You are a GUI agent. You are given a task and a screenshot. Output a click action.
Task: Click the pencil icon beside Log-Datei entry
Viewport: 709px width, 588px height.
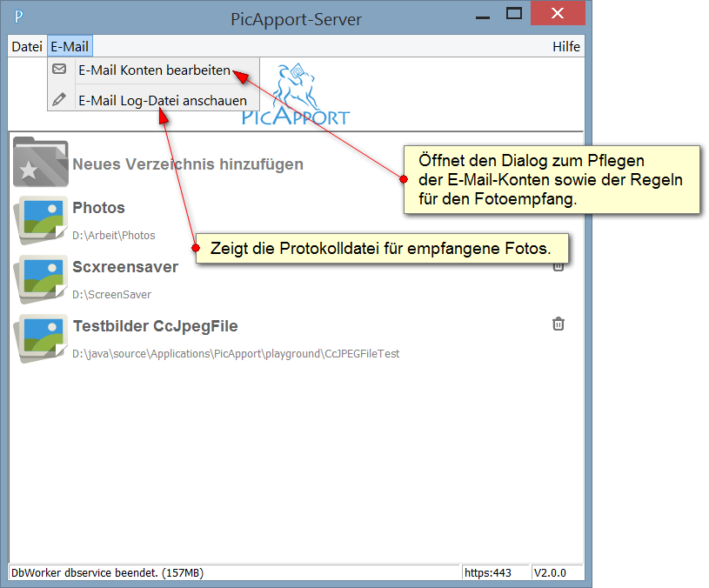[60, 100]
